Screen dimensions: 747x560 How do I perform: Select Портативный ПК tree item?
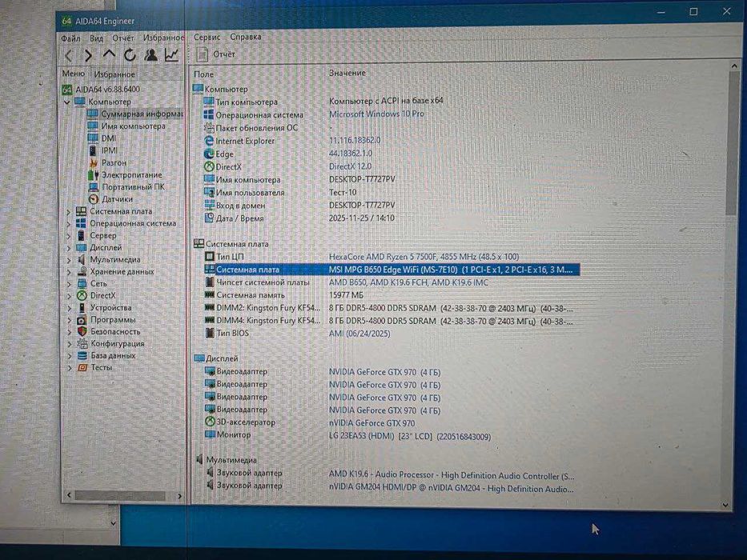(127, 186)
